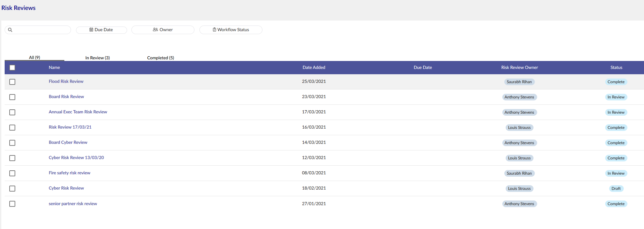Switch to the In Review (3) tab
Screen dimensions: 644x229
click(x=98, y=58)
